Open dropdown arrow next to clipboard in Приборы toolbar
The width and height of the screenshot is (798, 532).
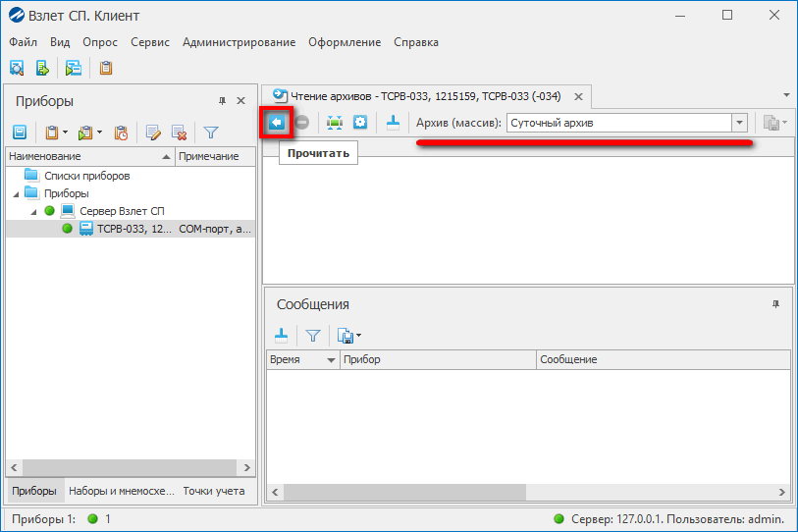(x=65, y=133)
